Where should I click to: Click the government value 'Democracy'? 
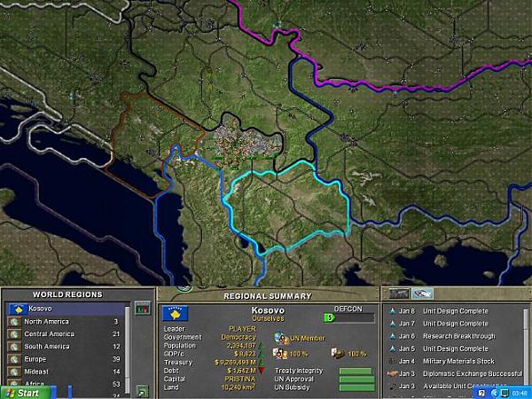tap(239, 337)
